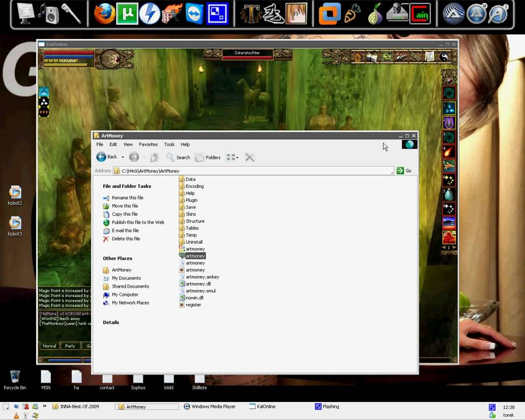The image size is (525, 420).
Task: Expand the Details section
Action: point(111,322)
